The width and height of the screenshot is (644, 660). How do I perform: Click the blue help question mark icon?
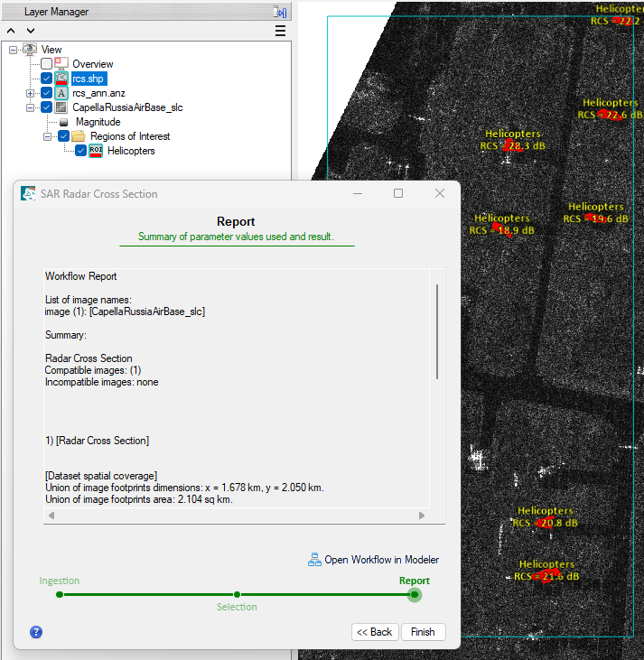pyautogui.click(x=36, y=632)
